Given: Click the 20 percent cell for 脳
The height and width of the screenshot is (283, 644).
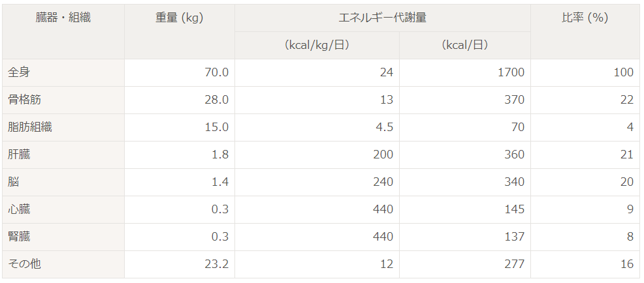Looking at the screenshot, I should click(585, 182).
